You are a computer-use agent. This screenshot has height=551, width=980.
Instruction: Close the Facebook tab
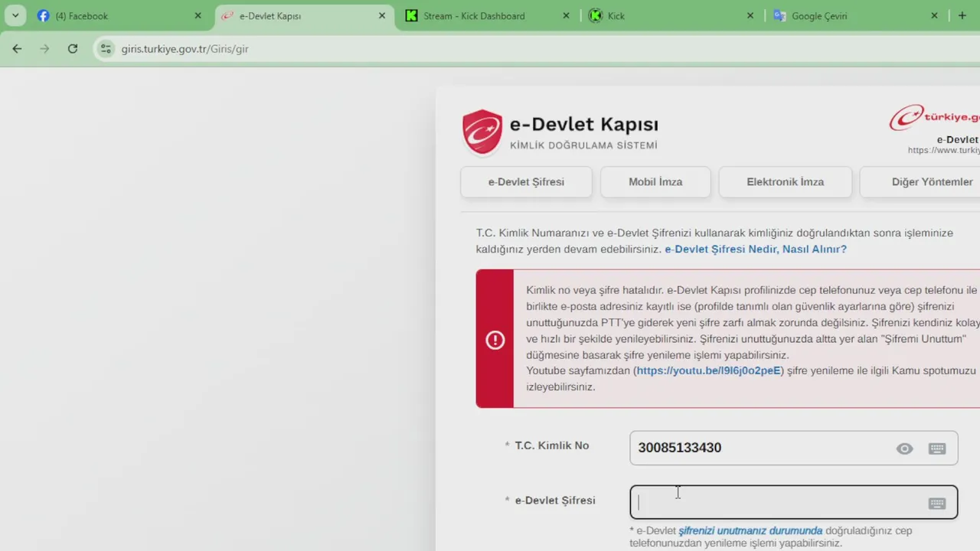click(198, 15)
